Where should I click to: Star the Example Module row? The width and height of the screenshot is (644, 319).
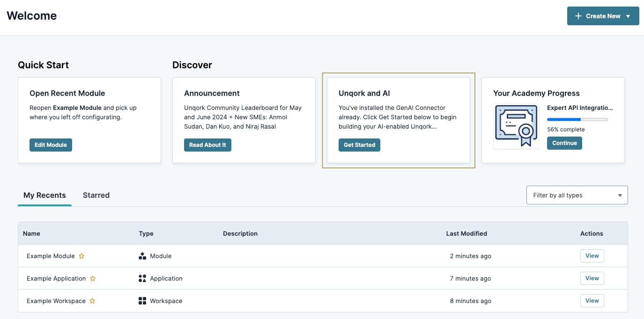[81, 256]
